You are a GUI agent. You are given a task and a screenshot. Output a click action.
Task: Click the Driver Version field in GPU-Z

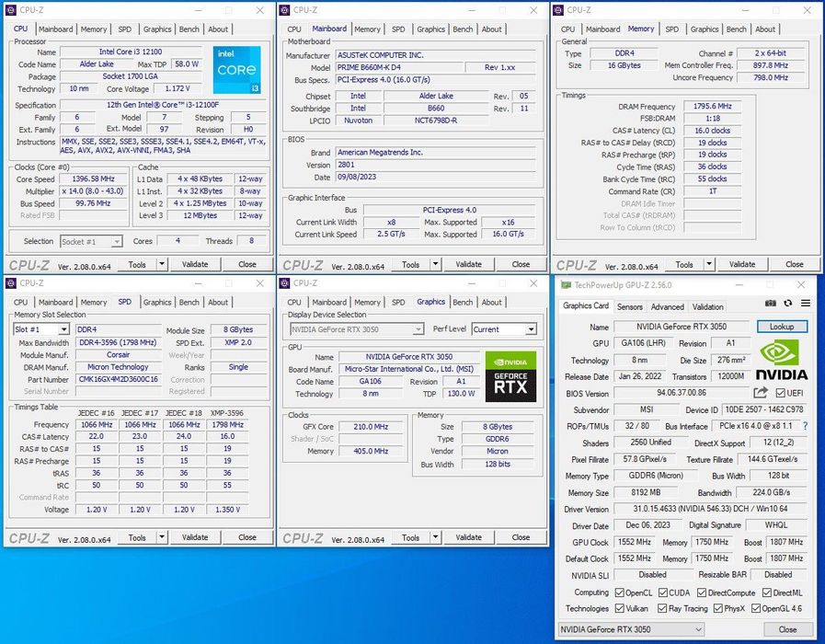tap(710, 509)
